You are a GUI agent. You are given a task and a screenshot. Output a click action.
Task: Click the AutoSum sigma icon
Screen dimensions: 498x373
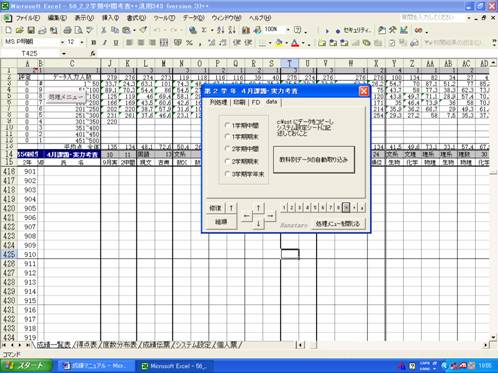(204, 30)
